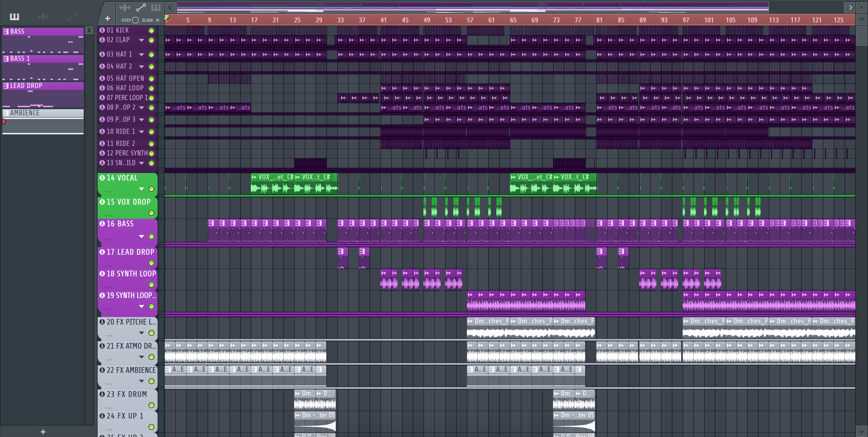Image resolution: width=868 pixels, height=437 pixels.
Task: Expand the 21 FX ATMO DR.. track arrow
Action: click(x=142, y=357)
